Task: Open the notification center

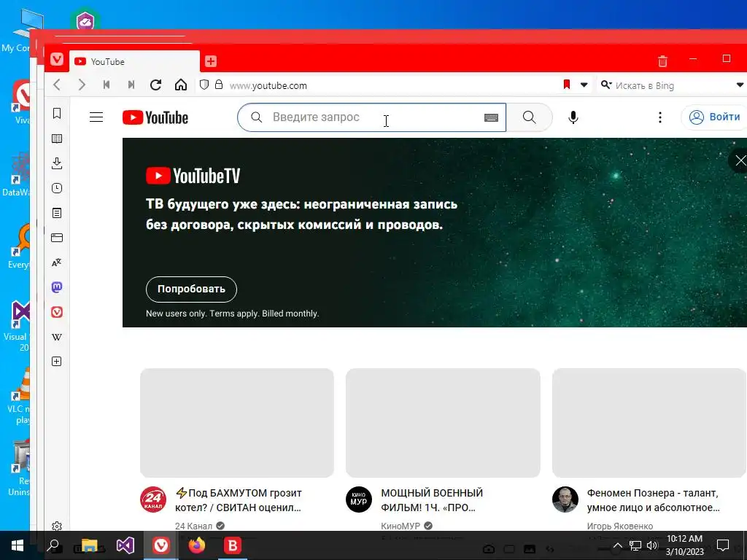Action: (x=723, y=545)
